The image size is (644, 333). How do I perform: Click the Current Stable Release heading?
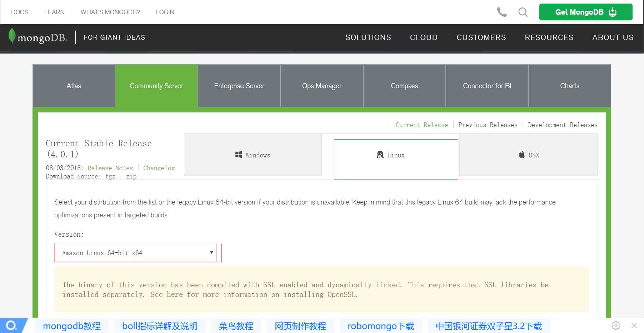coord(99,148)
